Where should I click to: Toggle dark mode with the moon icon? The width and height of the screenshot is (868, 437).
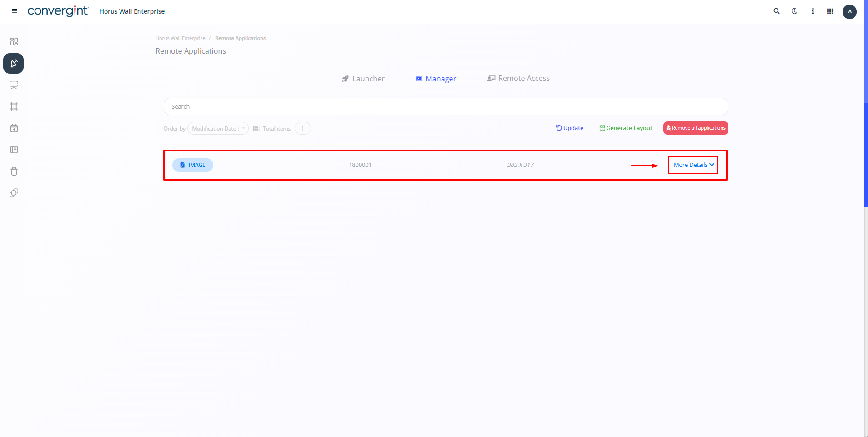[x=794, y=11]
